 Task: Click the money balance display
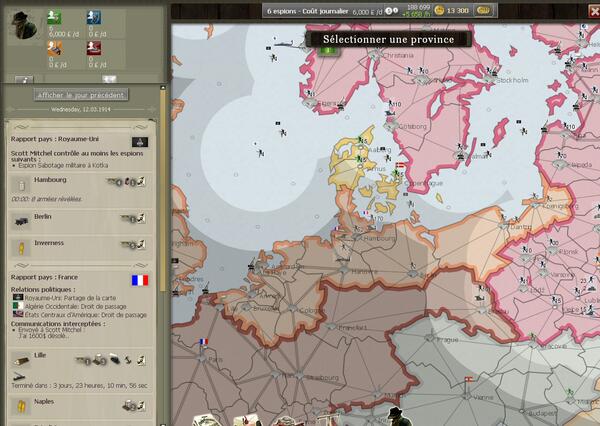pos(416,11)
